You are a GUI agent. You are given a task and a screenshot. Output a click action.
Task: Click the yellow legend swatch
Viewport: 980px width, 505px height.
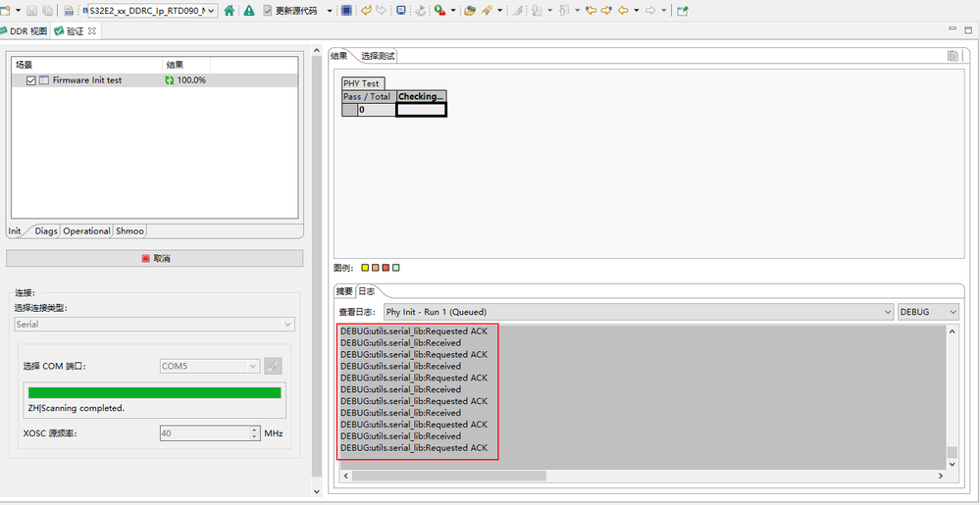click(x=365, y=268)
